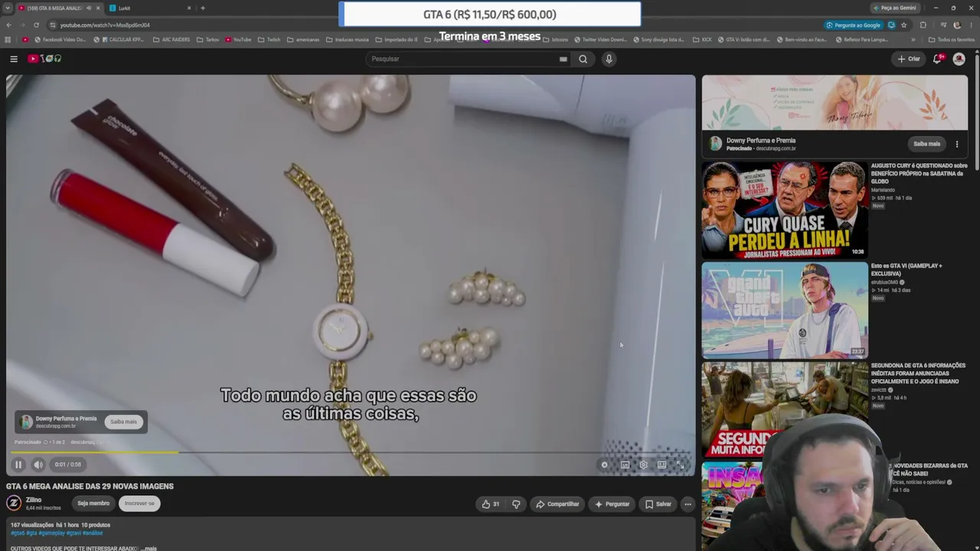The width and height of the screenshot is (980, 551).
Task: Open the tab search dropdown arrow
Action: (x=8, y=8)
